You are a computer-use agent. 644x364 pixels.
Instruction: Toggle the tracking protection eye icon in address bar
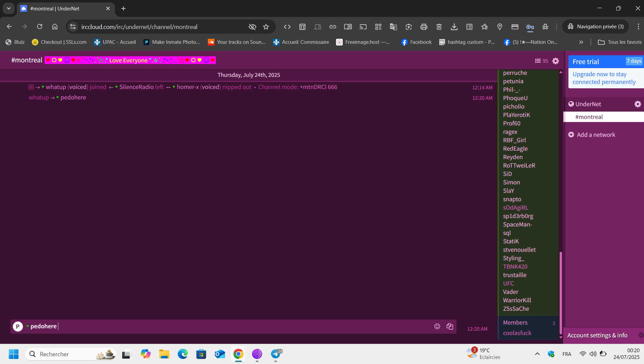pos(252,27)
